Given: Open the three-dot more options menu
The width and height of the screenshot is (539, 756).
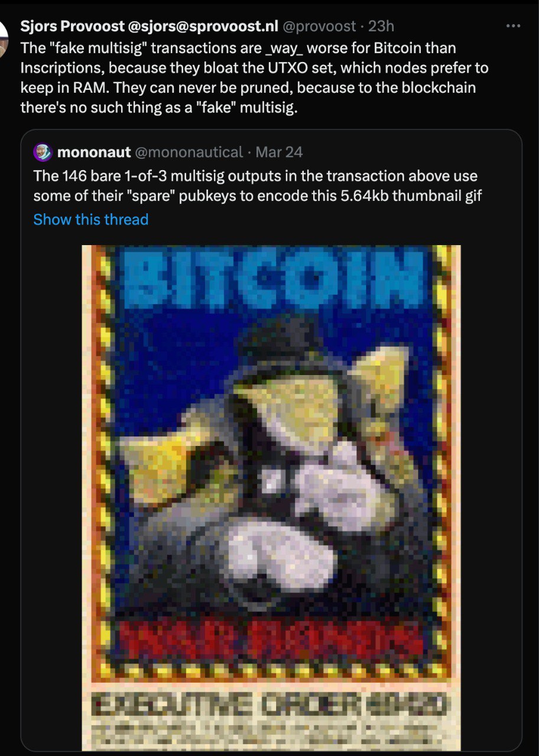Looking at the screenshot, I should pos(514,27).
